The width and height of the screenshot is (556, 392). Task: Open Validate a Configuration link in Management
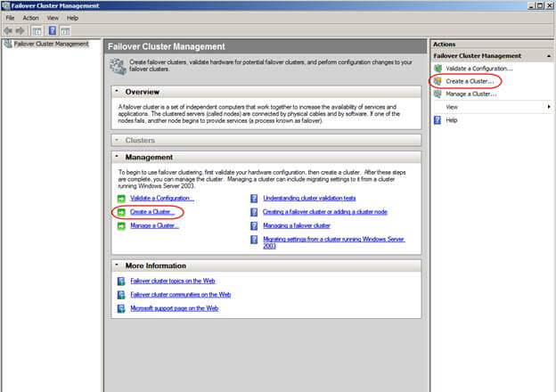(x=162, y=198)
